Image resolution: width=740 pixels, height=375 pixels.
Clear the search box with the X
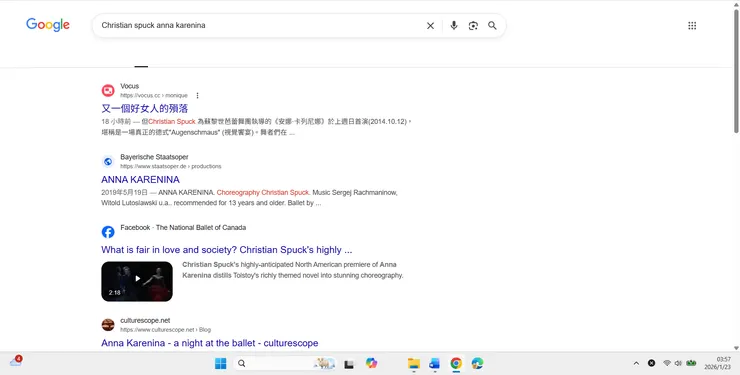point(430,25)
